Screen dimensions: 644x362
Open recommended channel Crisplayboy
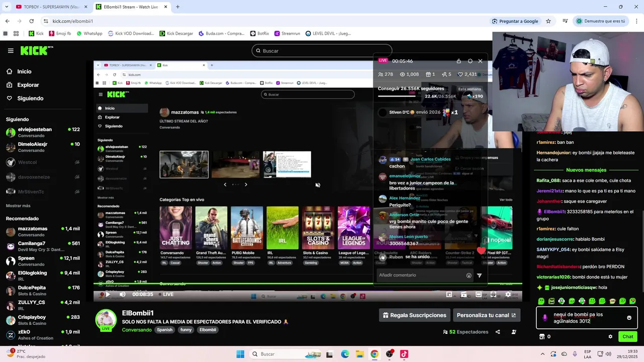(x=43, y=320)
